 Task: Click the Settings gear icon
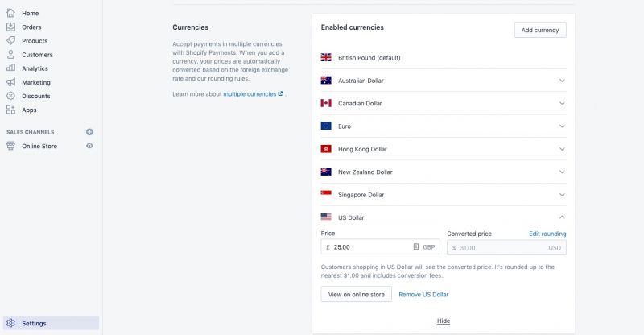[x=11, y=323]
